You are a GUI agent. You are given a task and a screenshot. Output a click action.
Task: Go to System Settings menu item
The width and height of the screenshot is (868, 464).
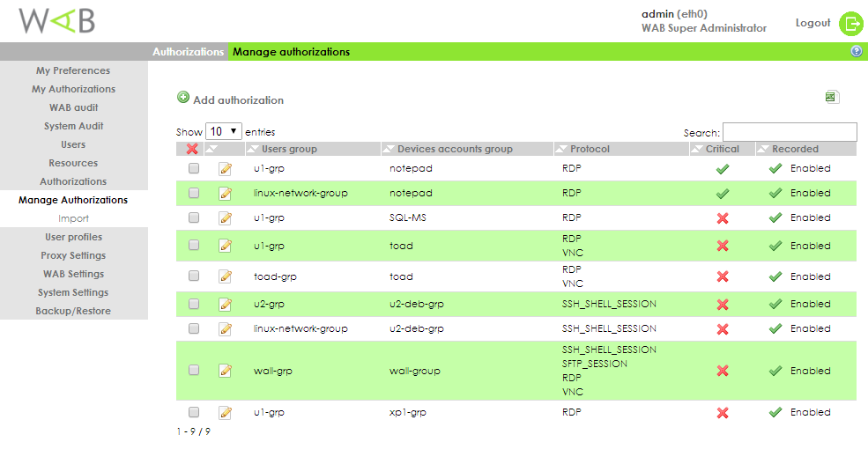(73, 292)
